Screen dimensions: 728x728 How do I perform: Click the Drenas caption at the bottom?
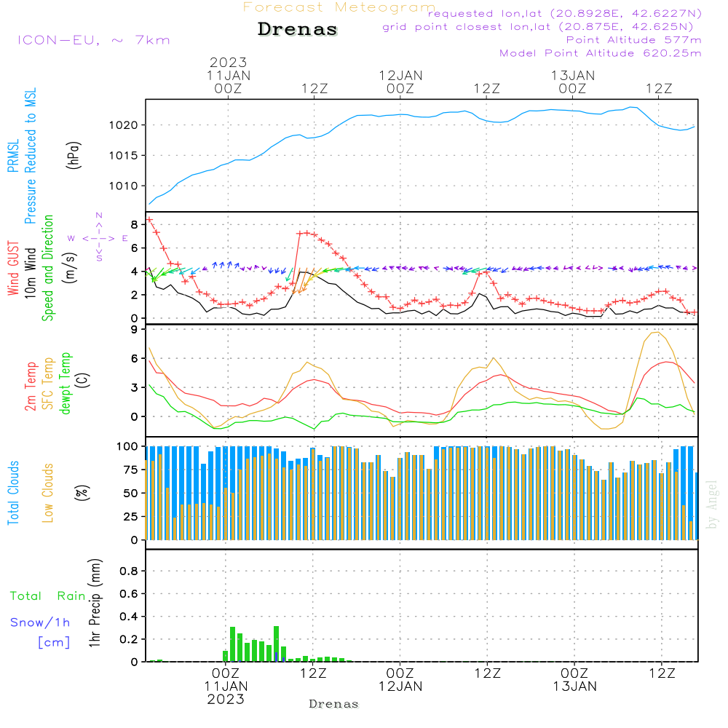(334, 704)
